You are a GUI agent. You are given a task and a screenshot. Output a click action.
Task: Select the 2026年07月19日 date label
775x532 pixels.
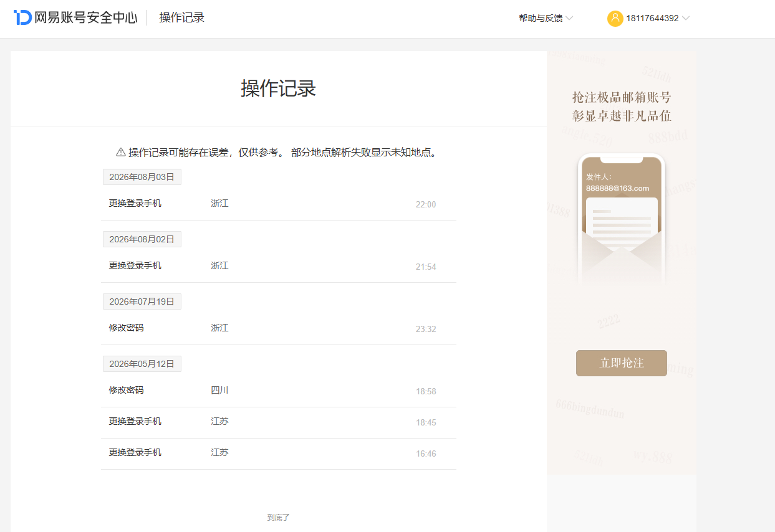(142, 302)
